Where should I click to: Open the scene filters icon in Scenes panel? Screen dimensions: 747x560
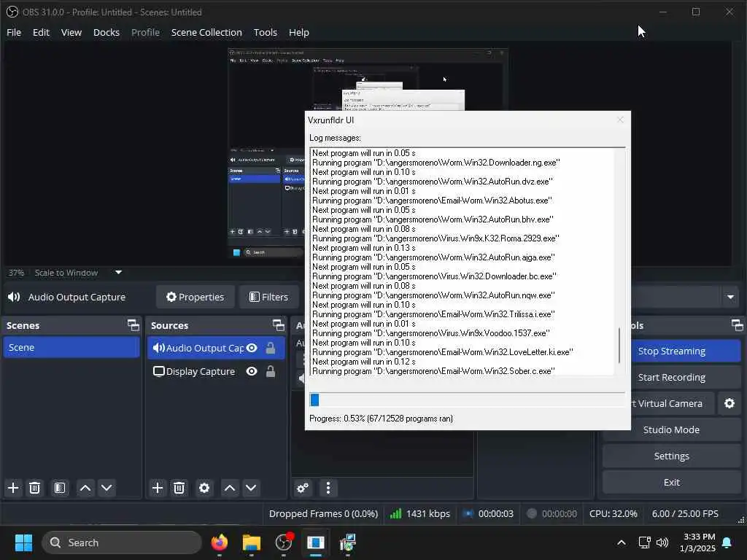(60, 488)
